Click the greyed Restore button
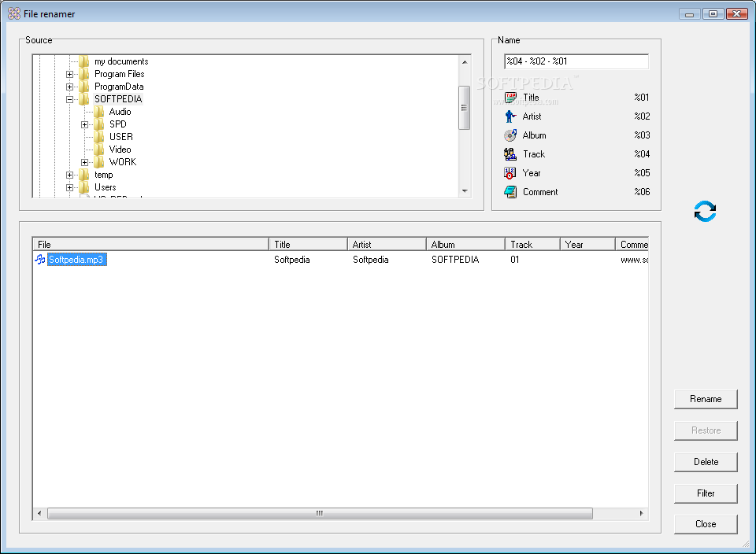 coord(706,430)
